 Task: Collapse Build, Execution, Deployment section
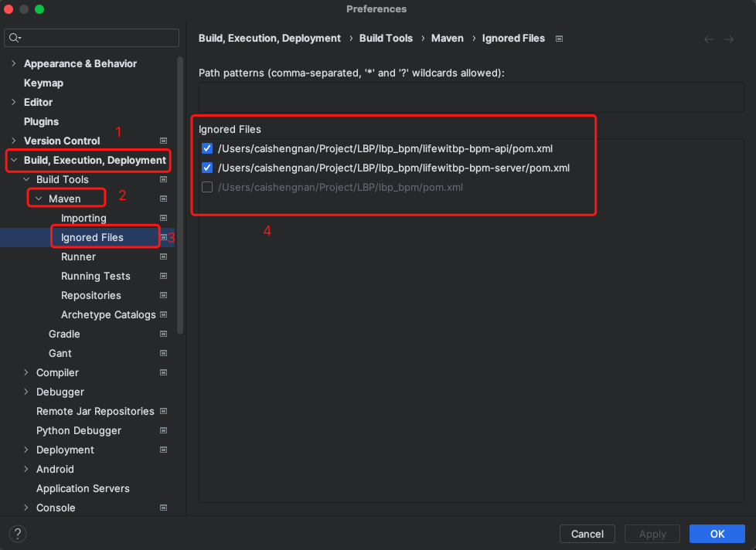point(13,160)
